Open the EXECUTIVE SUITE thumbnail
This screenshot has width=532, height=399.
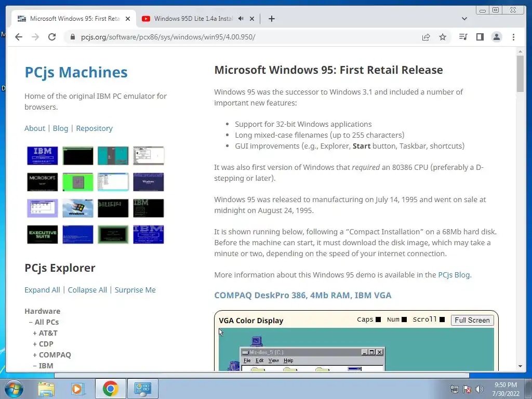pyautogui.click(x=43, y=234)
